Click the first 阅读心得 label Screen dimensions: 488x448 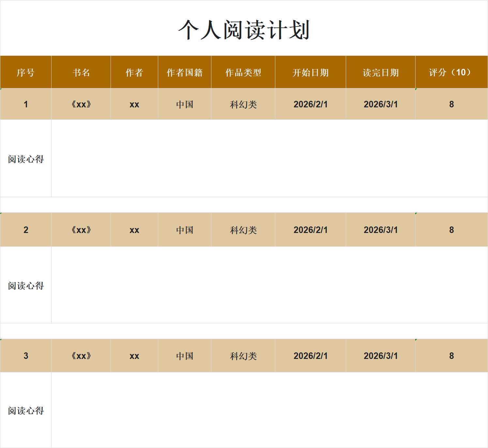[x=26, y=159]
